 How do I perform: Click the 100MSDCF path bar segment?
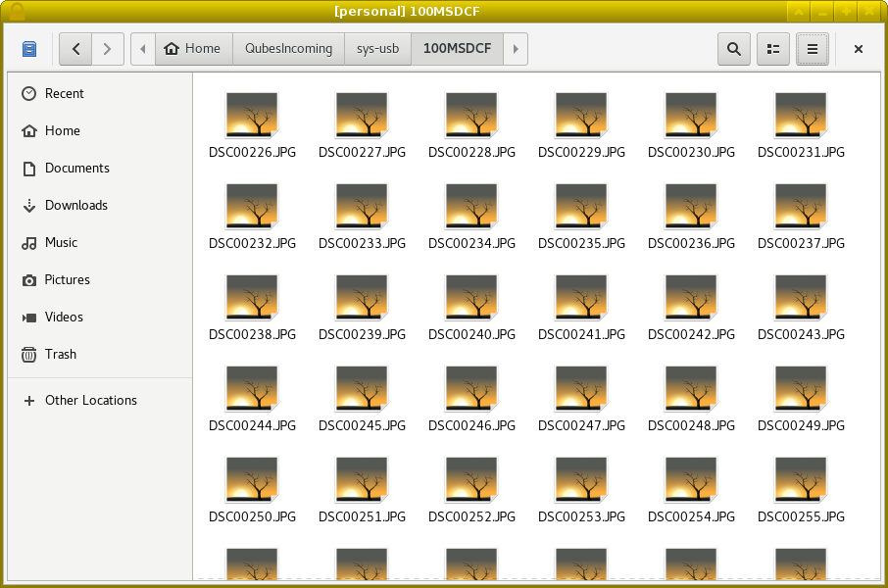pyautogui.click(x=457, y=49)
